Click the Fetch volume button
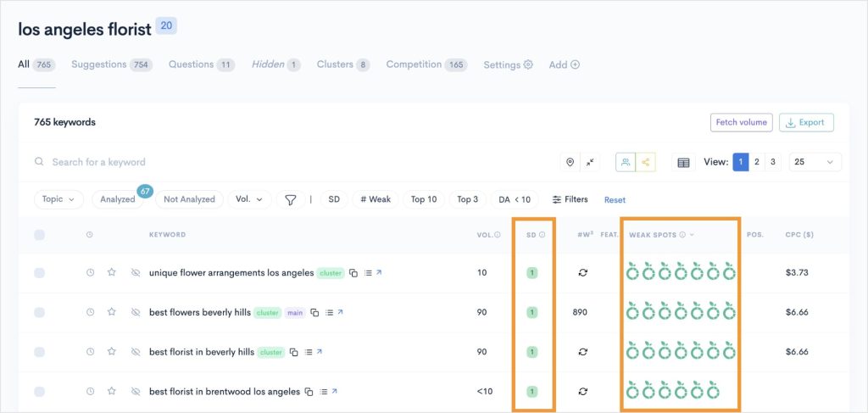The width and height of the screenshot is (868, 413). tap(741, 122)
